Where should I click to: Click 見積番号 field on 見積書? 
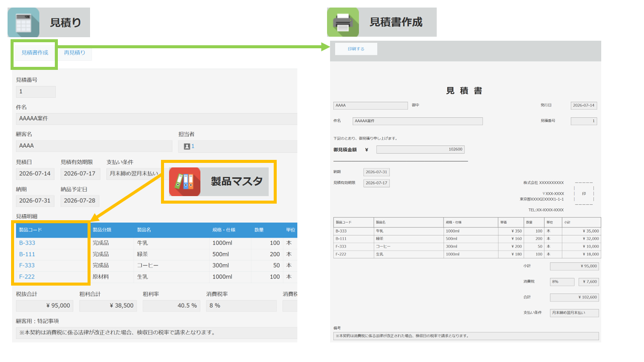584,121
